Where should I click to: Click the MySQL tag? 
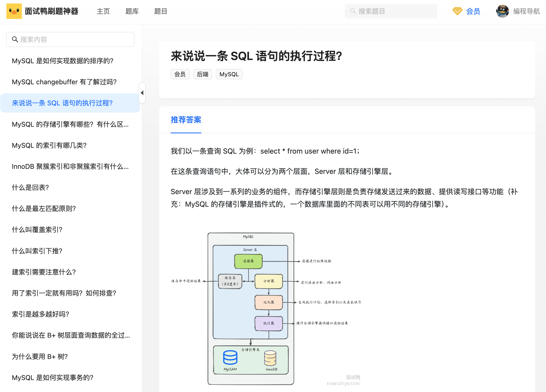[229, 74]
